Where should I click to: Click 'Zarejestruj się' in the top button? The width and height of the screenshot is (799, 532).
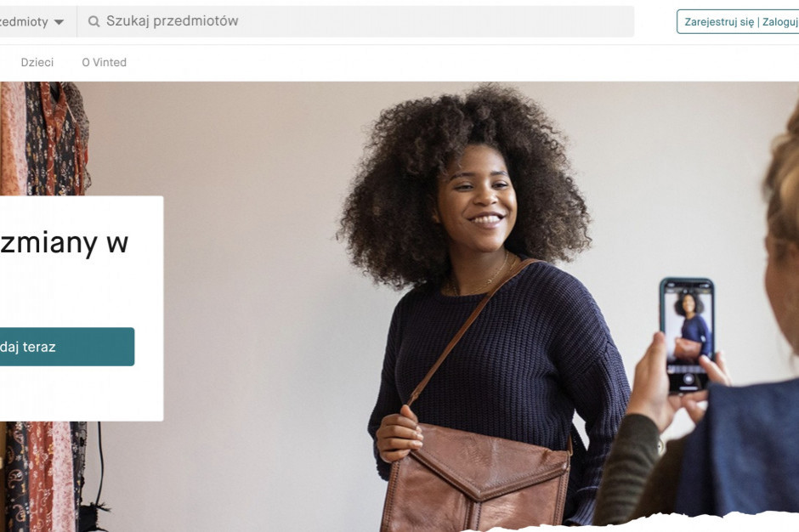719,22
